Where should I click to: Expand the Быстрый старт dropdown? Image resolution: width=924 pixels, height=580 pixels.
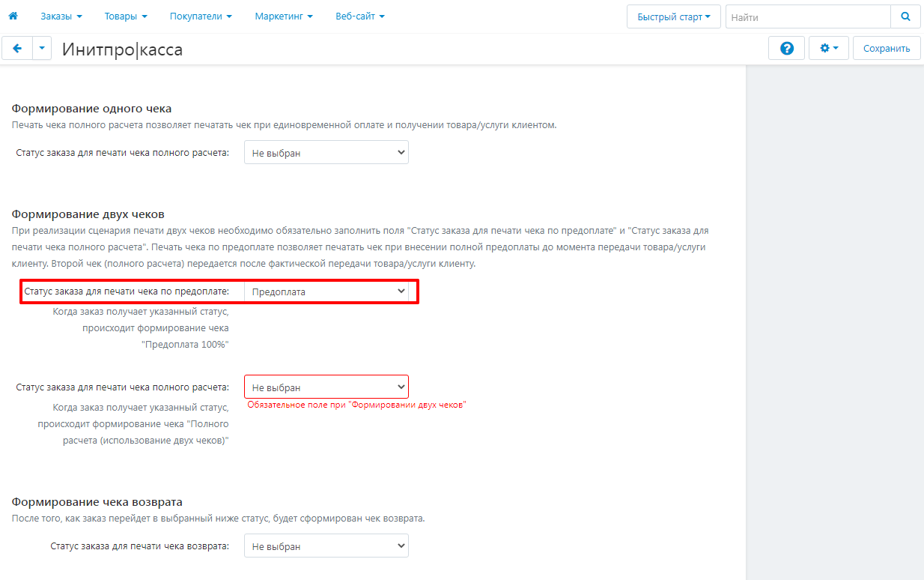(x=673, y=16)
